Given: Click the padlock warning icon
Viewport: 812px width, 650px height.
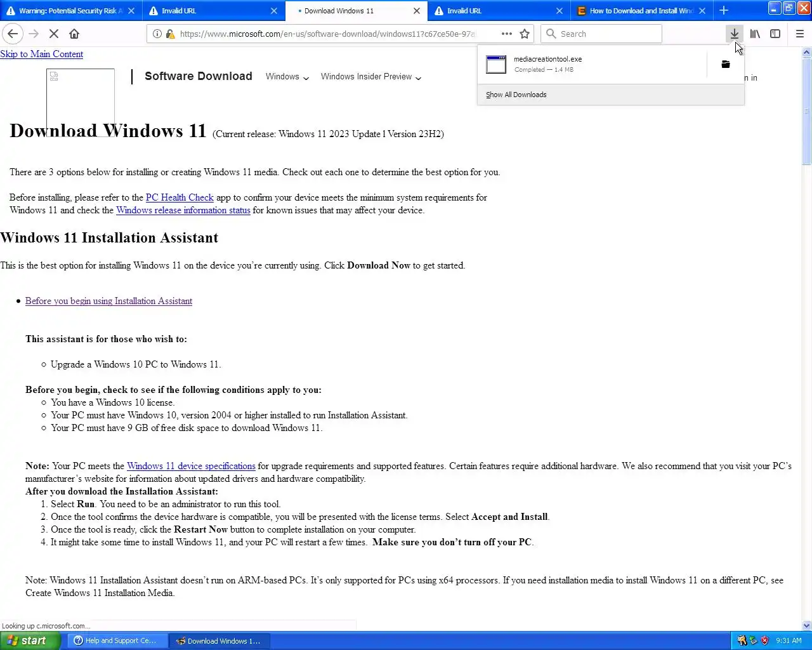Looking at the screenshot, I should (x=170, y=34).
